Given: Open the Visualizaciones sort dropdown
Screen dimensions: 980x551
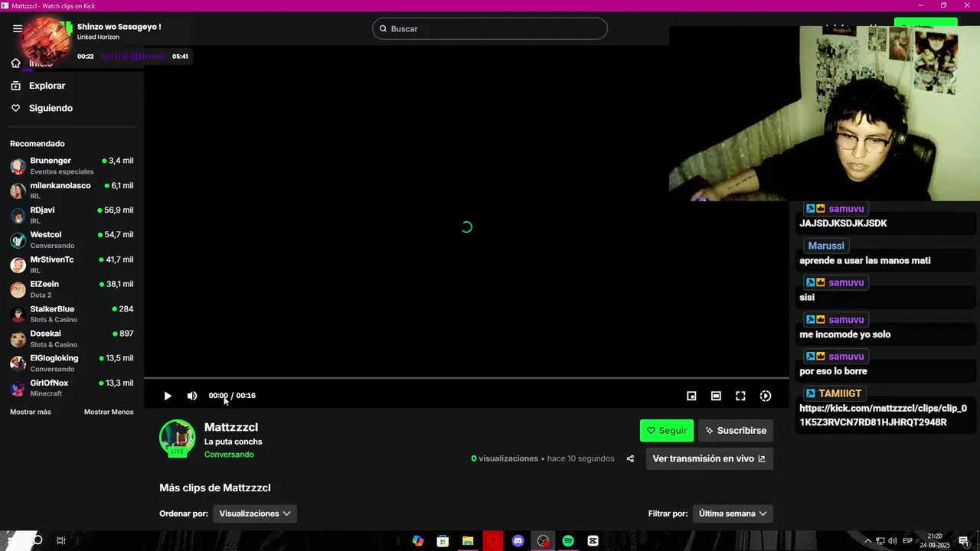Looking at the screenshot, I should point(255,514).
